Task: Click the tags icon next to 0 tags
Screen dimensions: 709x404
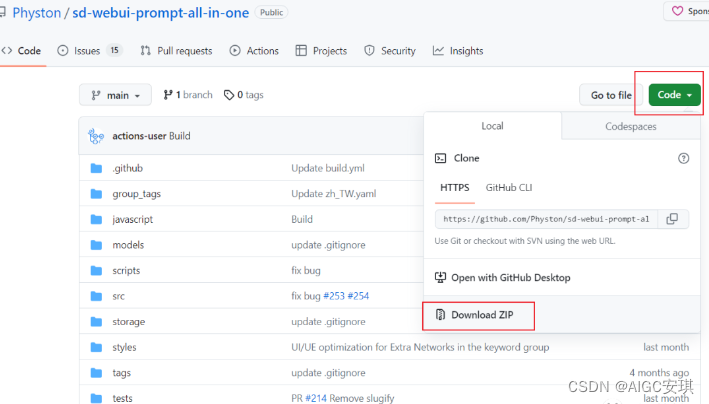Action: (x=229, y=95)
